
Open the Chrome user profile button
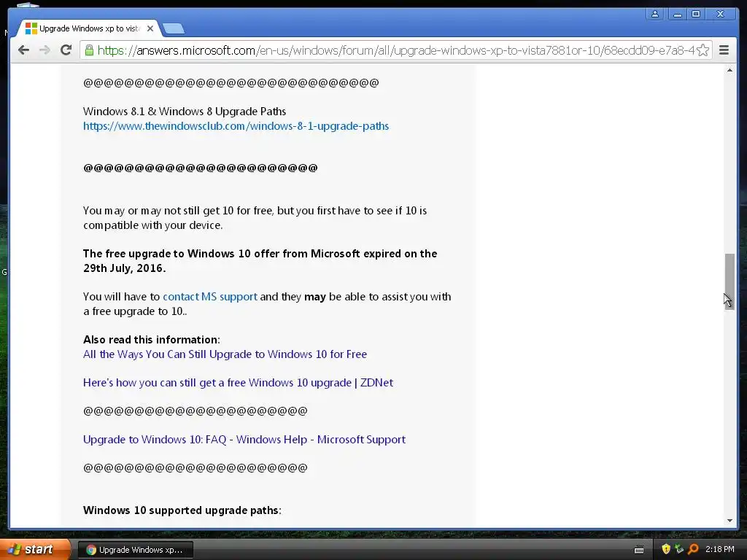coord(655,14)
